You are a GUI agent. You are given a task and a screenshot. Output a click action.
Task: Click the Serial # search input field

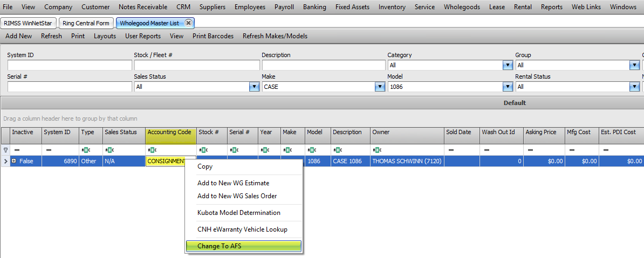pos(70,87)
